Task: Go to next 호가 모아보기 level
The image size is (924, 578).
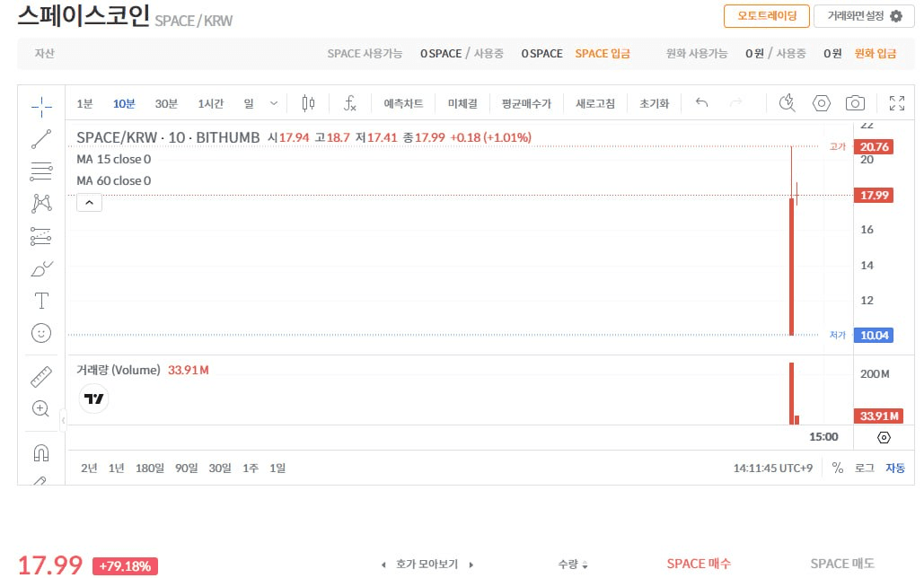Action: click(471, 565)
